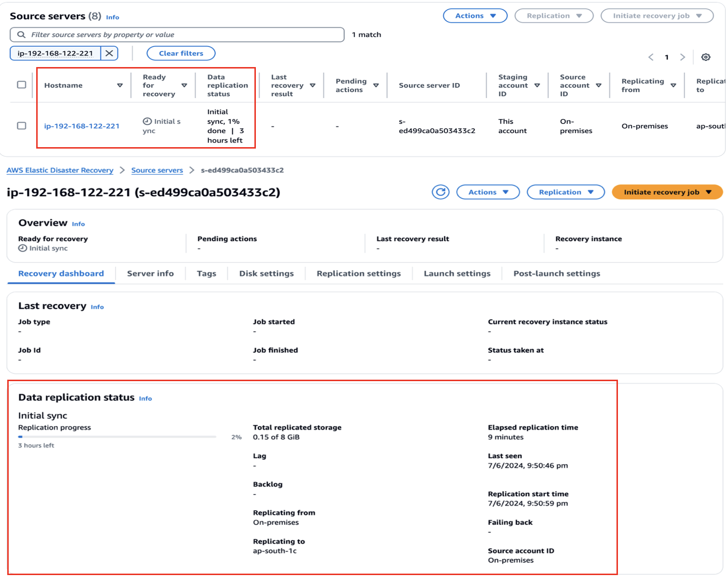This screenshot has height=577, width=728.
Task: Open the table preferences gear
Action: point(706,57)
